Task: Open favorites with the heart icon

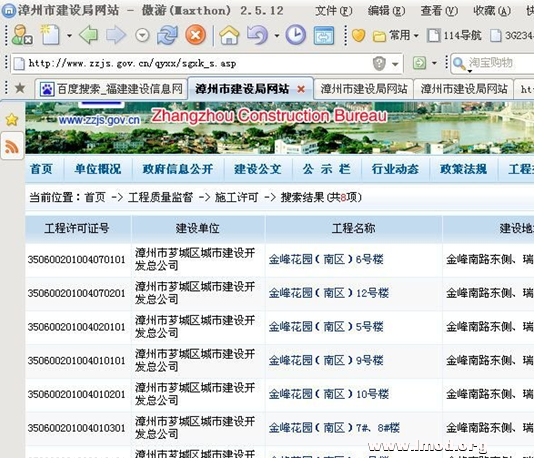Action: click(x=358, y=35)
